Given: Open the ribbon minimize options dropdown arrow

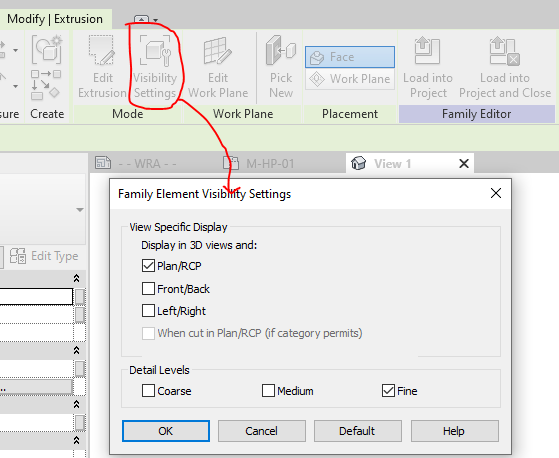Looking at the screenshot, I should [x=156, y=20].
